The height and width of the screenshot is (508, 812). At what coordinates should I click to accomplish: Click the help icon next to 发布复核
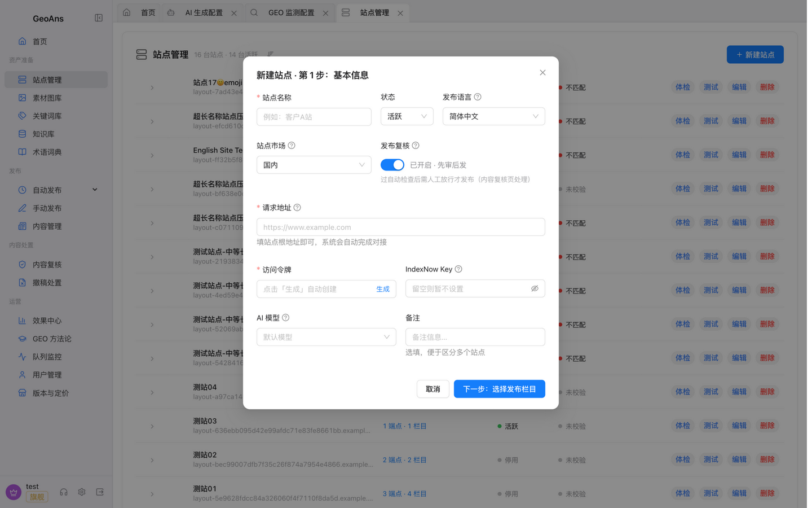click(x=416, y=146)
